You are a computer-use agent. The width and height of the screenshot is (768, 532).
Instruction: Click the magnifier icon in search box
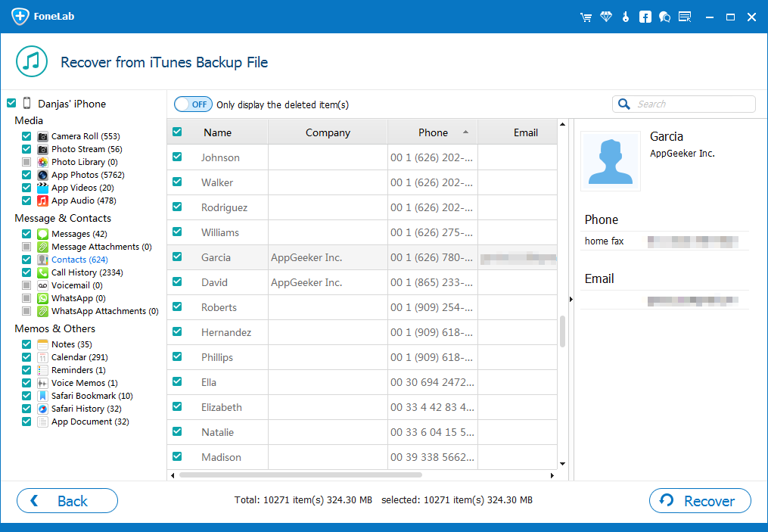[625, 104]
